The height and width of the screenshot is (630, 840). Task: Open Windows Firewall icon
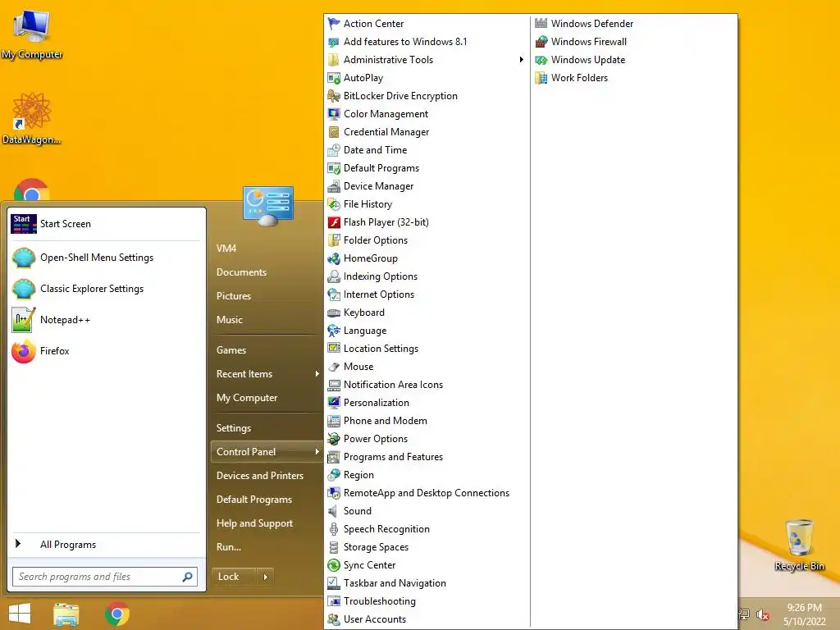pos(541,41)
